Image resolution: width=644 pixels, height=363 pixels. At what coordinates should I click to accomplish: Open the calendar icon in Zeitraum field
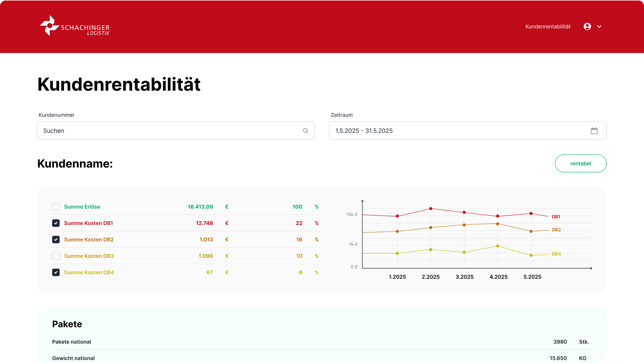click(594, 131)
